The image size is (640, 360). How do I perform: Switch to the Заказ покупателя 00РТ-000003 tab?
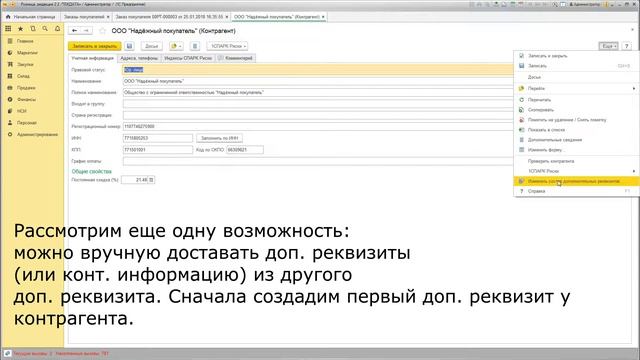169,17
